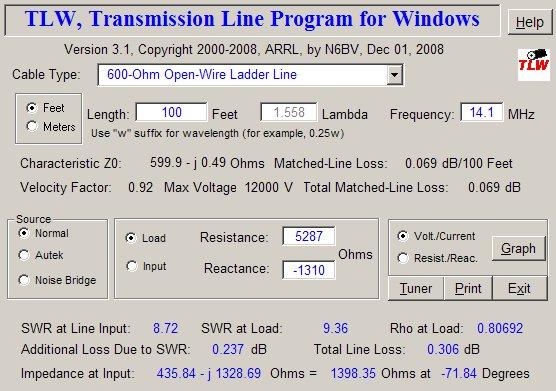Click the Frequency field showing 14.1
This screenshot has height=391, width=556.
point(482,112)
